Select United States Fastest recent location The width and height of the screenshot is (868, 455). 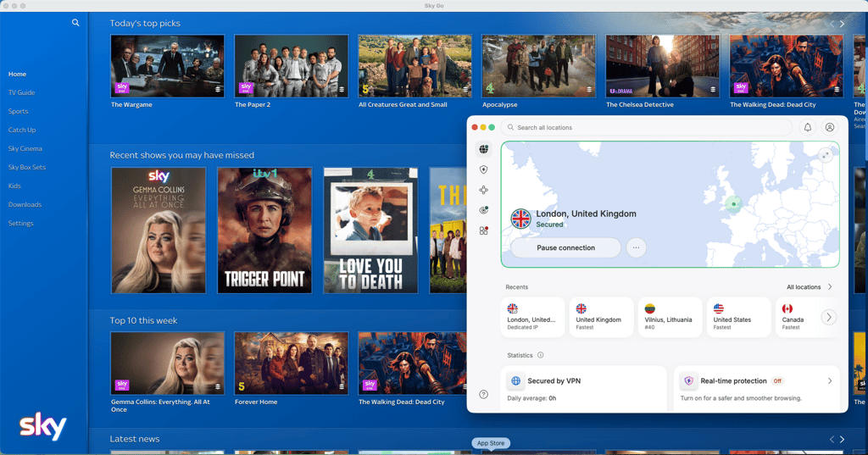pos(739,317)
